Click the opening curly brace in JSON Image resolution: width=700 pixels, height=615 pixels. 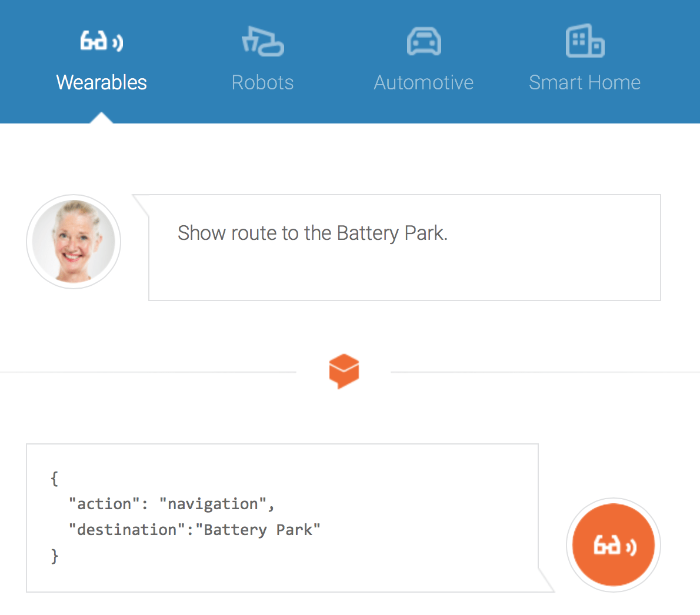[x=54, y=479]
